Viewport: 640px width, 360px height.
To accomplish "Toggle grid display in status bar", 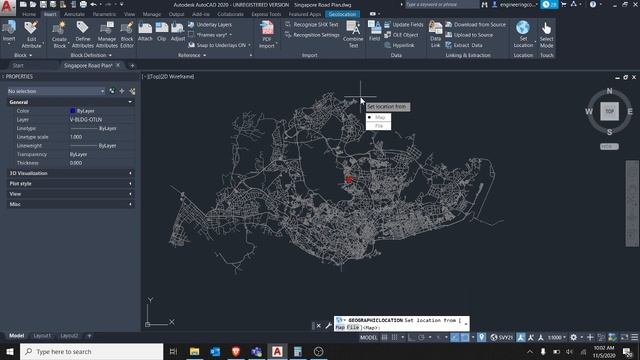I will coord(384,338).
